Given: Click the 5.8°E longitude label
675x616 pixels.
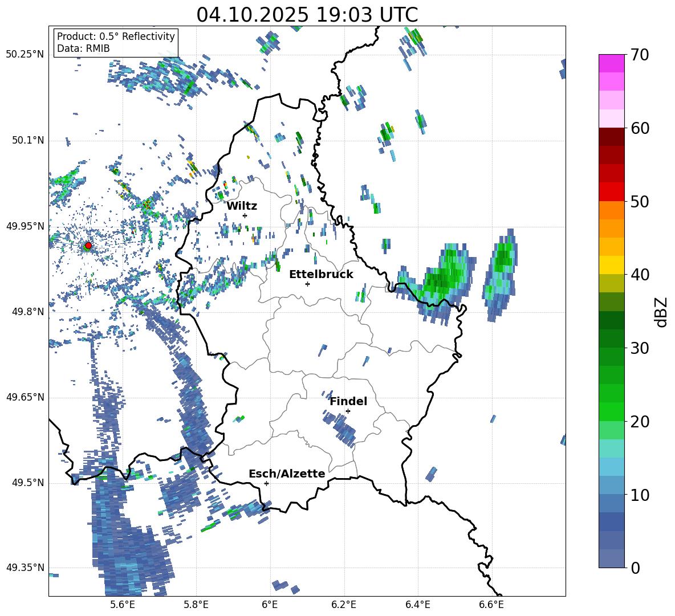Looking at the screenshot, I should pos(196,605).
